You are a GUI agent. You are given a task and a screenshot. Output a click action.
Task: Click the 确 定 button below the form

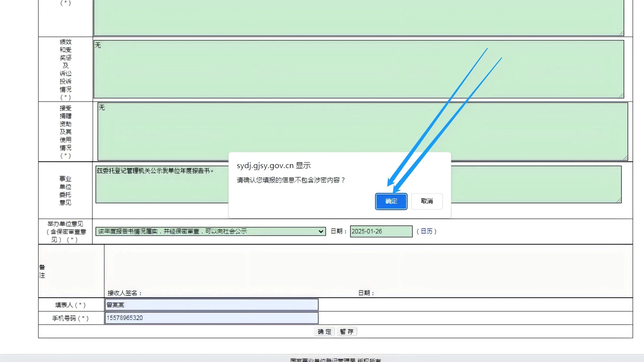324,332
